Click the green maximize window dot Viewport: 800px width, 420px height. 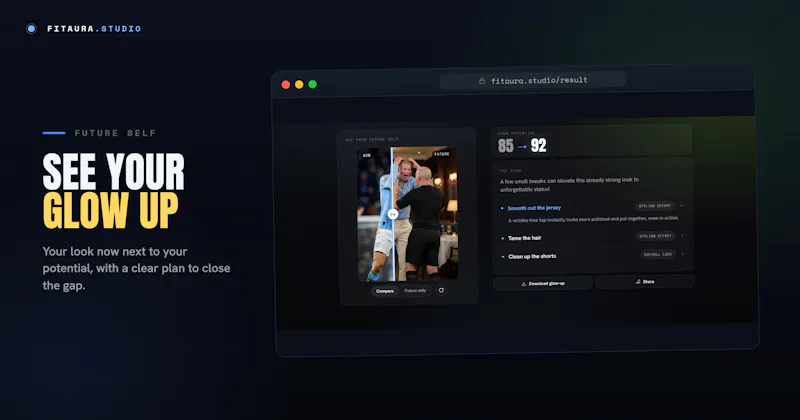(312, 84)
